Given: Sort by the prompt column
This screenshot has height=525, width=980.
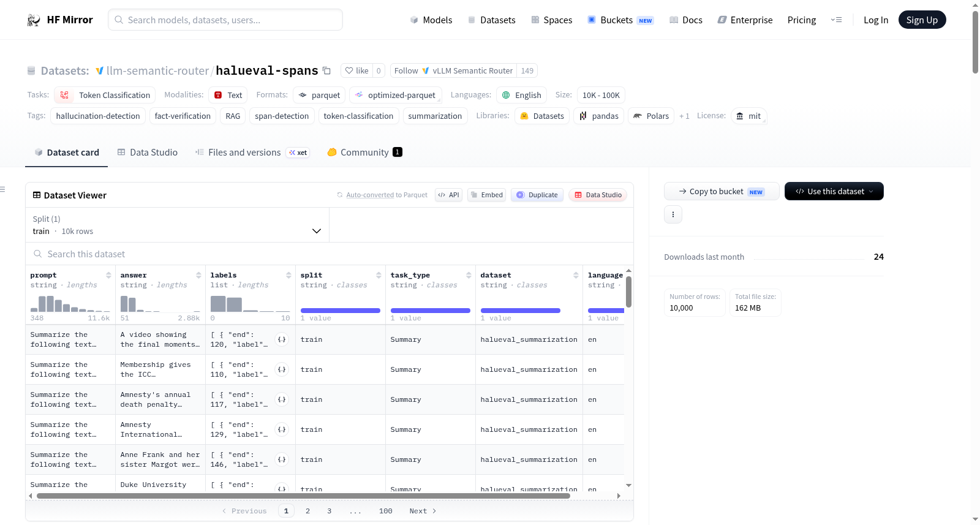Looking at the screenshot, I should tap(108, 275).
